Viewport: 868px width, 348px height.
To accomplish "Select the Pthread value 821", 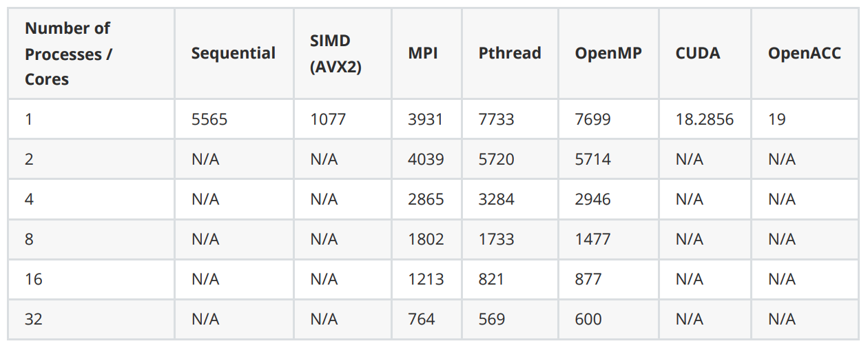I will (x=491, y=280).
